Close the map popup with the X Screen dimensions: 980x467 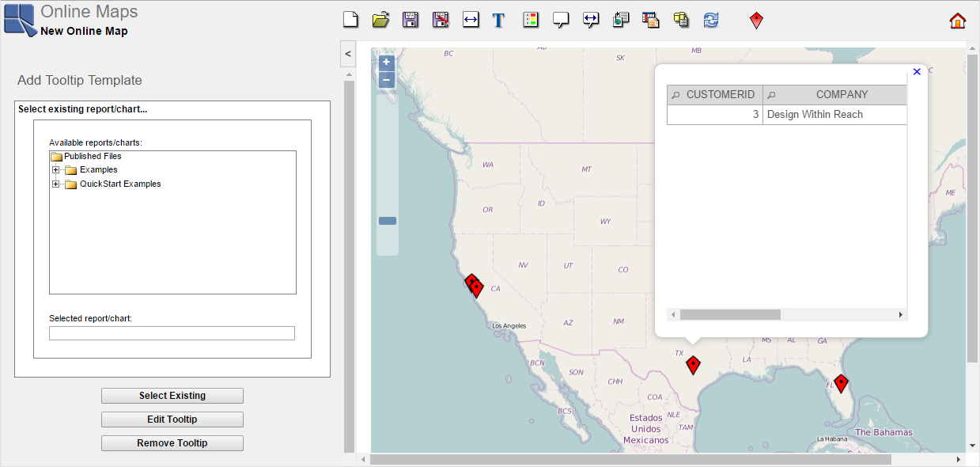pos(917,72)
